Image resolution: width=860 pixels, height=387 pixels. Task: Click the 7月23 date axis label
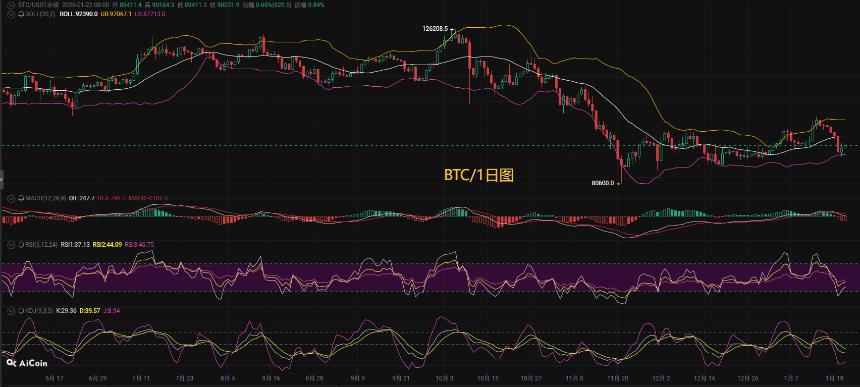[185, 378]
